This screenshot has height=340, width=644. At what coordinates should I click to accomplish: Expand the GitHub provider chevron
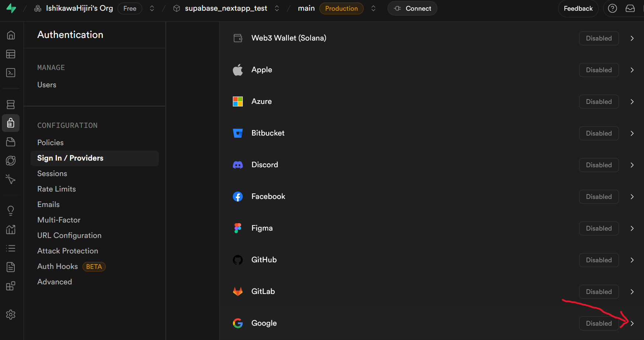point(632,260)
